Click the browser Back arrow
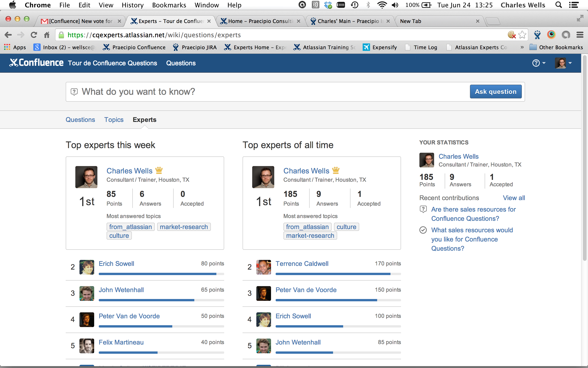The width and height of the screenshot is (588, 368). 8,35
